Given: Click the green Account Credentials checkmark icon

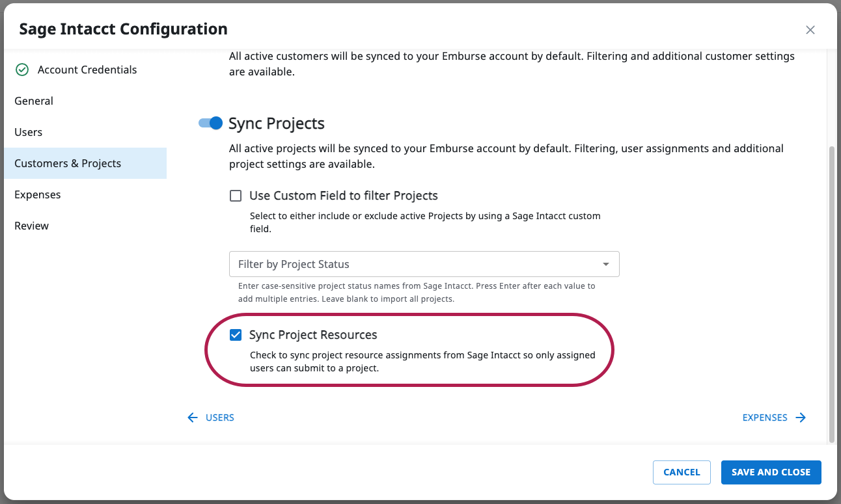Looking at the screenshot, I should [22, 70].
